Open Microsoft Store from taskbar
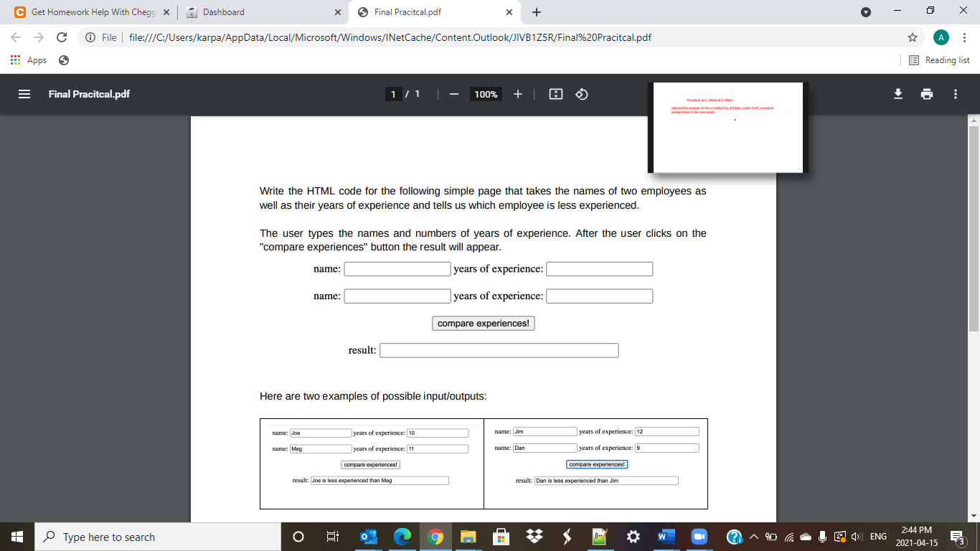This screenshot has width=980, height=551. [x=502, y=537]
